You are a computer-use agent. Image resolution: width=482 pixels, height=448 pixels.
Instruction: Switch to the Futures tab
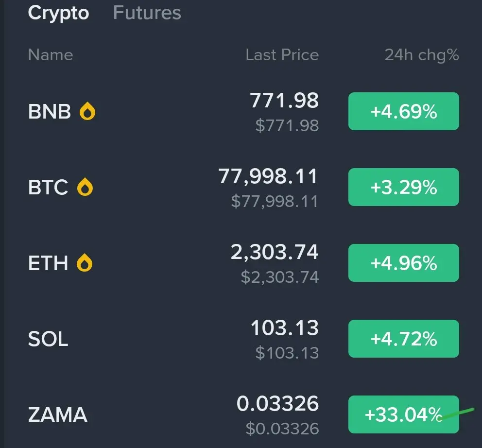coord(147,13)
